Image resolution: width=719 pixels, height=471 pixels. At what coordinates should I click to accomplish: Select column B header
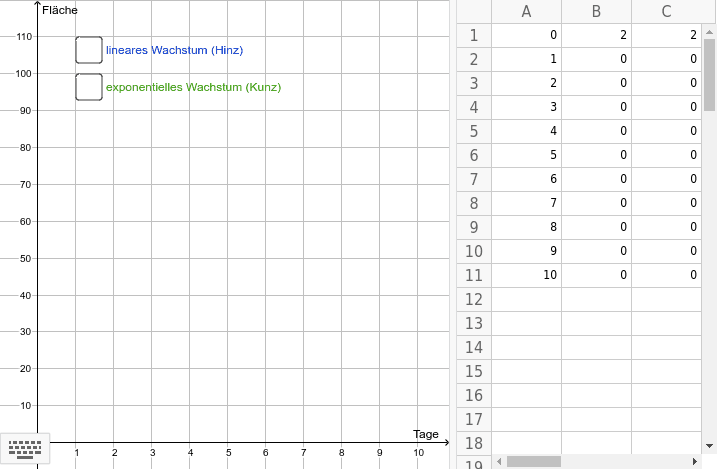tap(597, 11)
